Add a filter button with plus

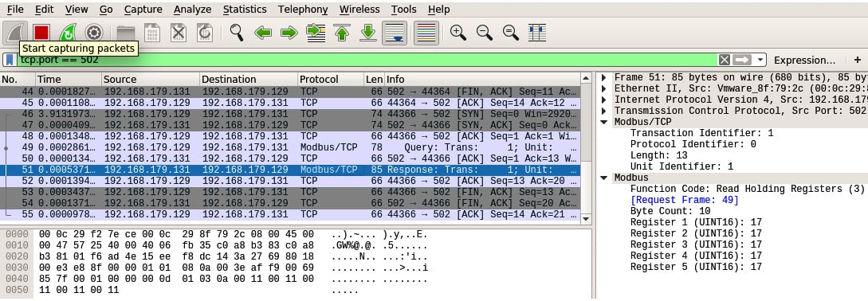point(858,60)
